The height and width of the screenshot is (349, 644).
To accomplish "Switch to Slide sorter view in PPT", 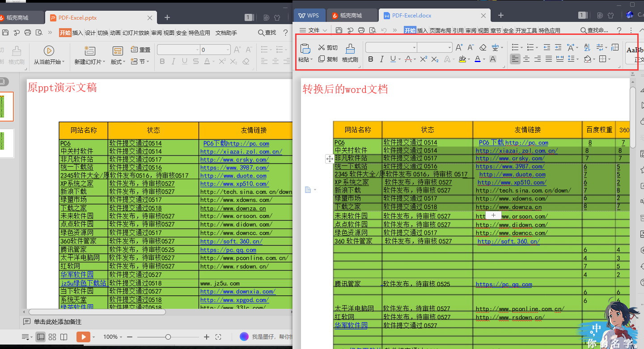I will tap(52, 337).
